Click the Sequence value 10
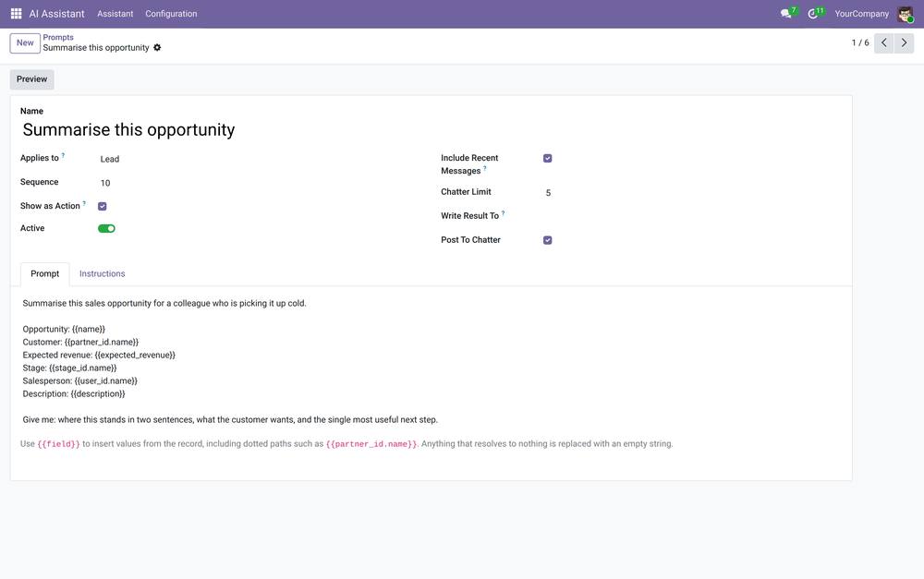The image size is (924, 579). 105,183
